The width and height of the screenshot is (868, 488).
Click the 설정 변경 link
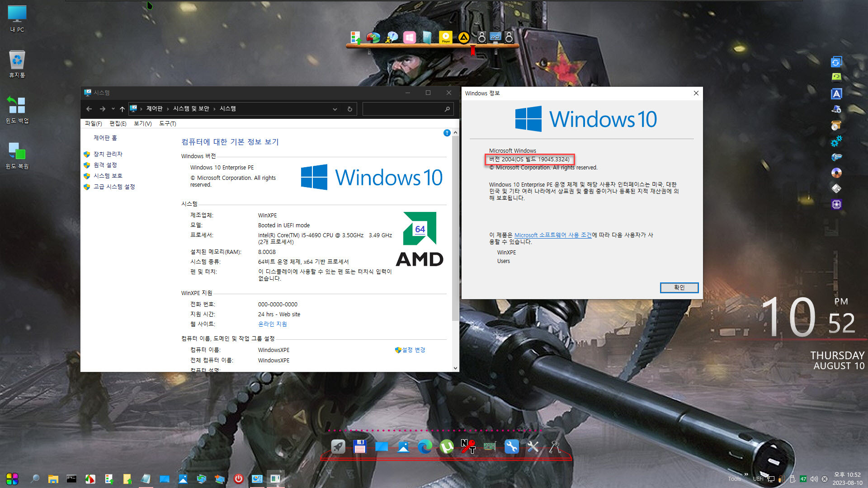(413, 350)
